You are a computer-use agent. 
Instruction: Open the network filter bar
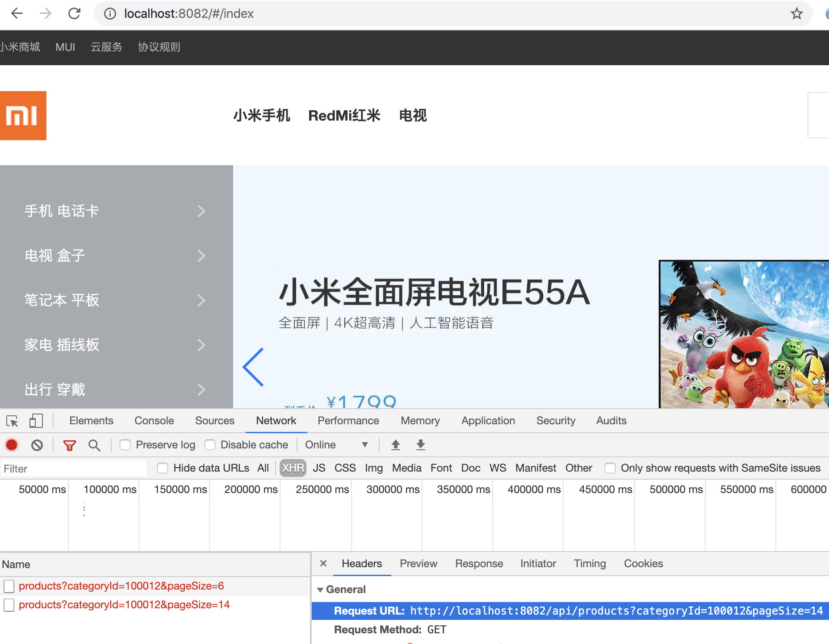[70, 445]
